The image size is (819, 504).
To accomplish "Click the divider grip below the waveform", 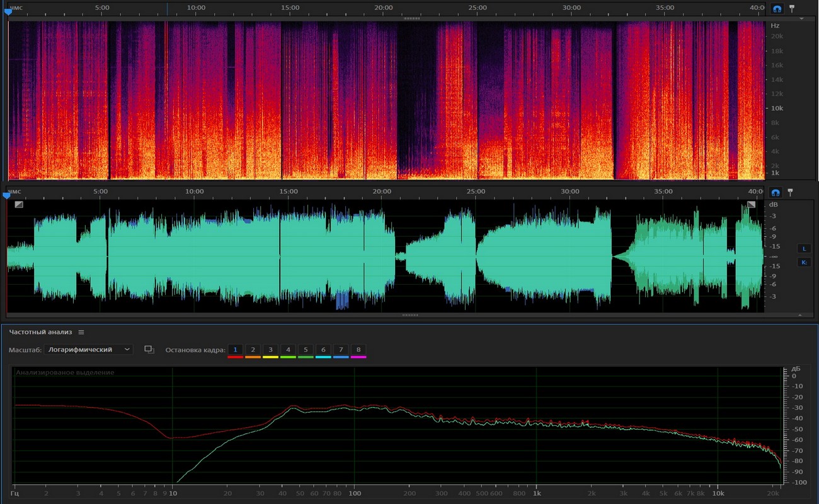I will (410, 314).
